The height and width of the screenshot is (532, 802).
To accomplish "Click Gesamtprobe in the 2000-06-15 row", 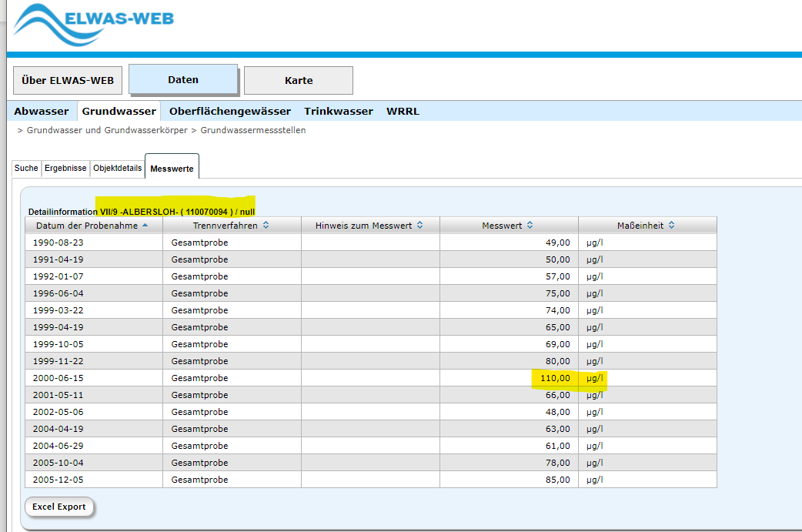I will (x=199, y=378).
